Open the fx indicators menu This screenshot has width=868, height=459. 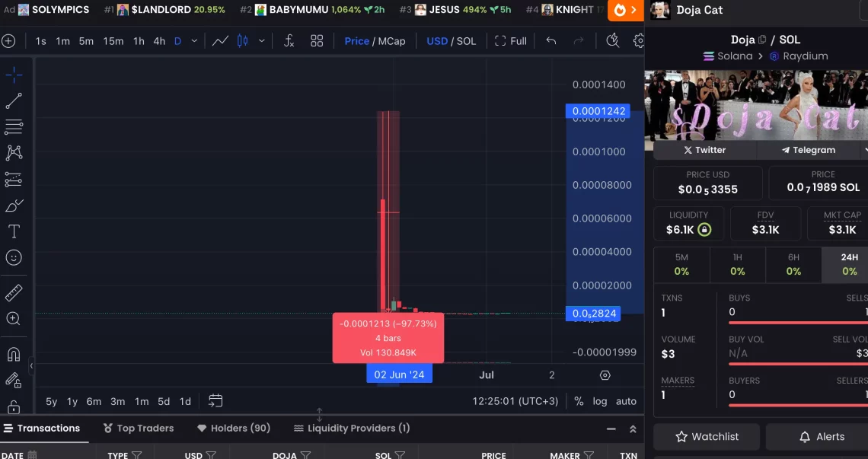pyautogui.click(x=289, y=41)
